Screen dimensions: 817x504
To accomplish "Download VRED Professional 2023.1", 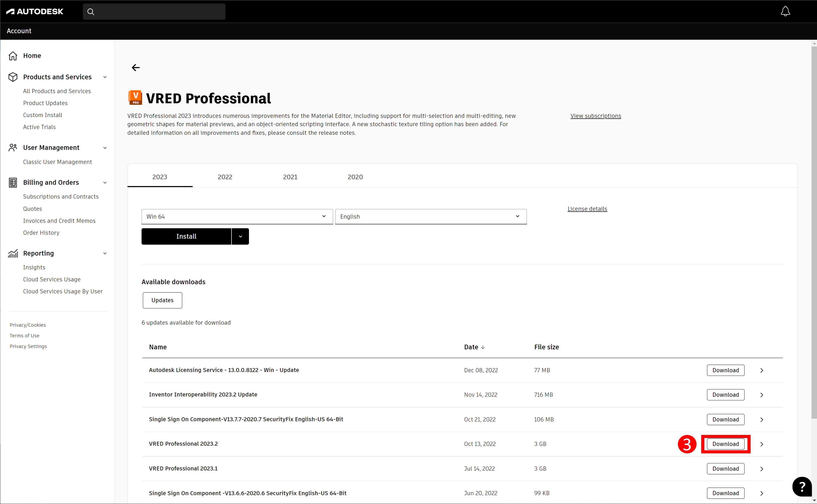I will tap(725, 469).
